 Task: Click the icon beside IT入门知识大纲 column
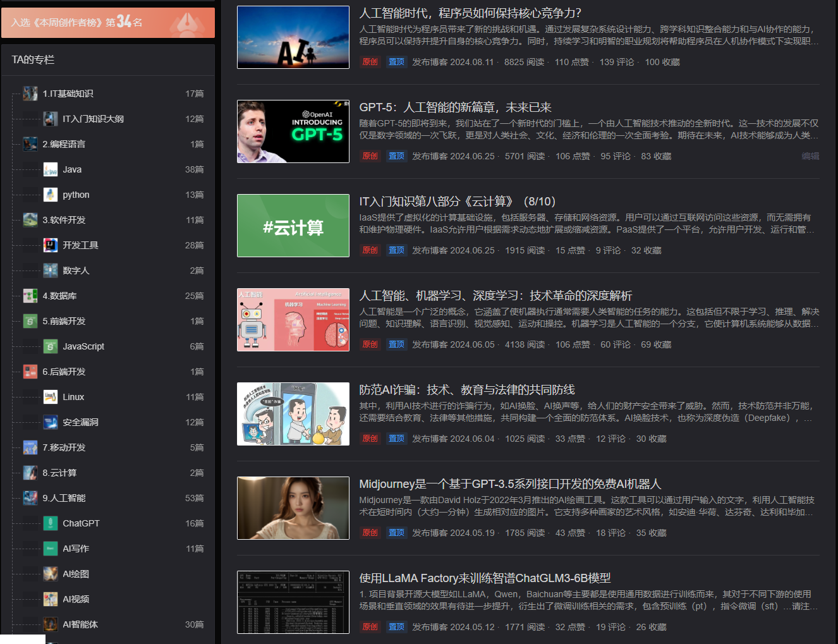[x=51, y=119]
